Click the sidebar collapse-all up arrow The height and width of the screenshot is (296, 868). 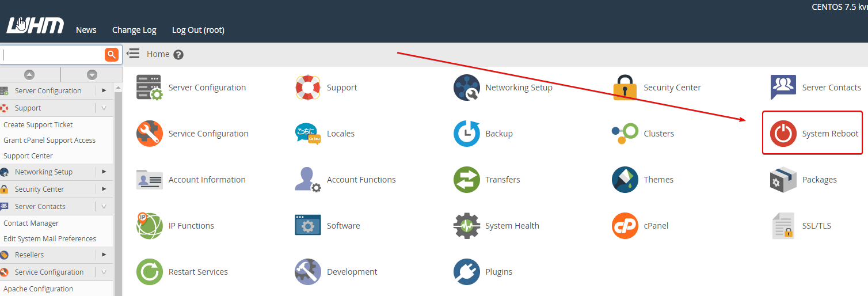pyautogui.click(x=29, y=74)
